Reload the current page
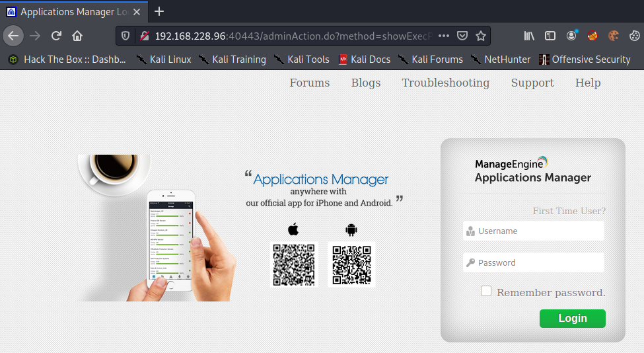Screen dimensions: 644x353 [56, 36]
